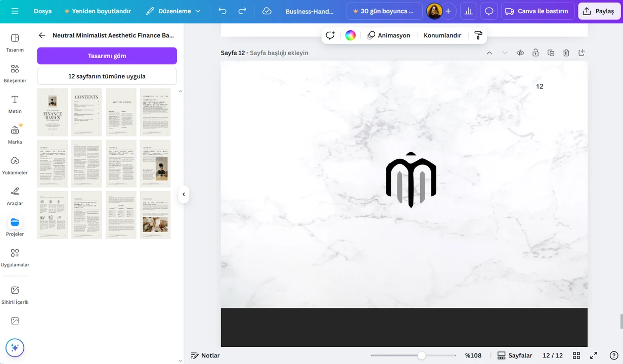Add collaborator with plus icon
This screenshot has height=364, width=623.
click(x=448, y=11)
